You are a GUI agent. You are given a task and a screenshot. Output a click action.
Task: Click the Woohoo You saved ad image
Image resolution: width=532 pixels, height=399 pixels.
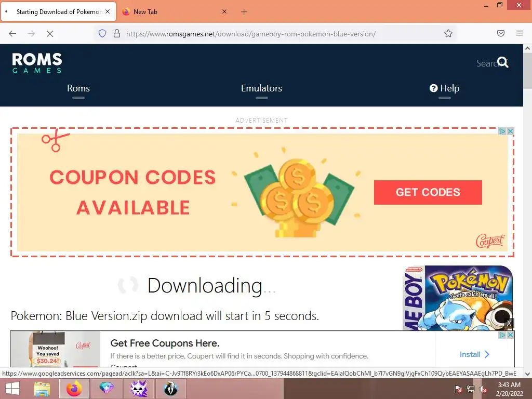(x=55, y=349)
